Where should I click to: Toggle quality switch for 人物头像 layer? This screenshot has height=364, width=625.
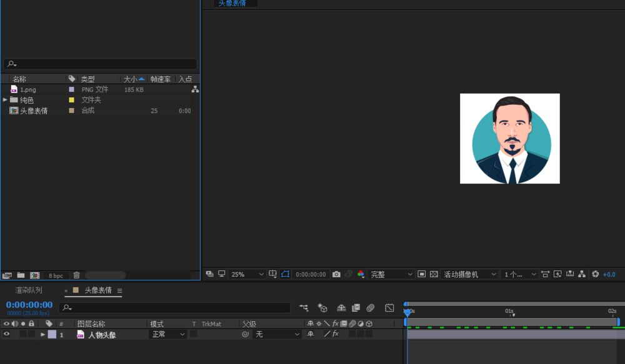coord(327,334)
